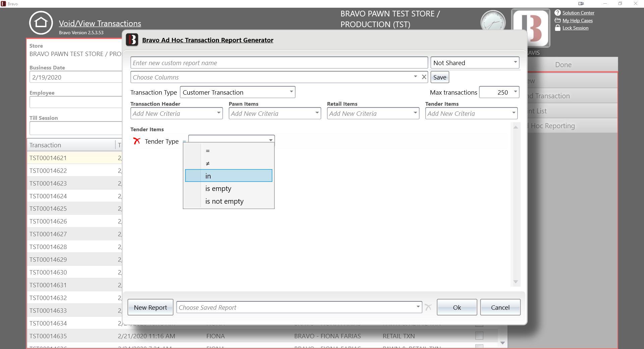The width and height of the screenshot is (644, 349).
Task: Click the custom report name field
Action: 279,63
